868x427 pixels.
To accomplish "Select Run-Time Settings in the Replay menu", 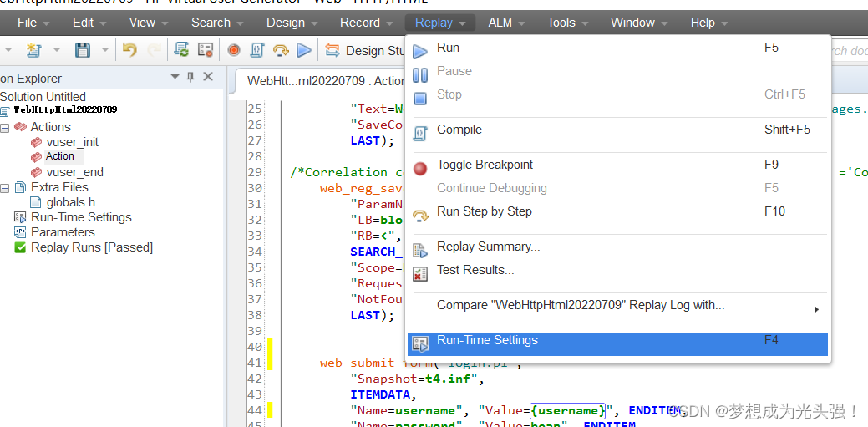I will tap(617, 344).
